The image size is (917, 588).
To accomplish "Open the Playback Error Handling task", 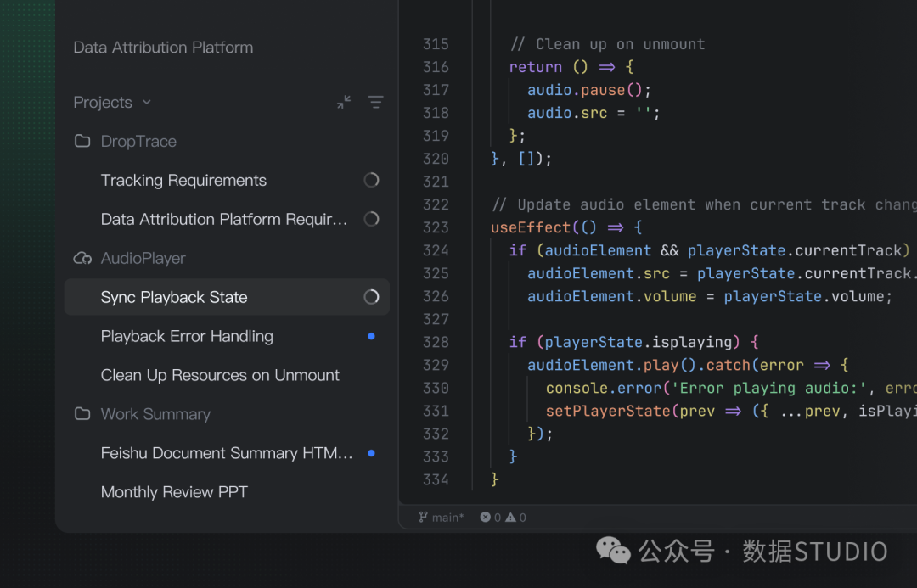I will pyautogui.click(x=187, y=336).
